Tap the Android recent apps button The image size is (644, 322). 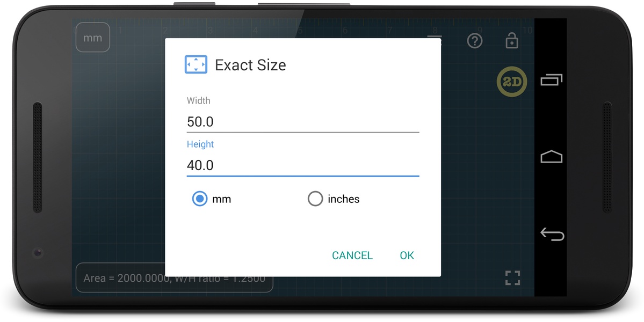pyautogui.click(x=552, y=79)
